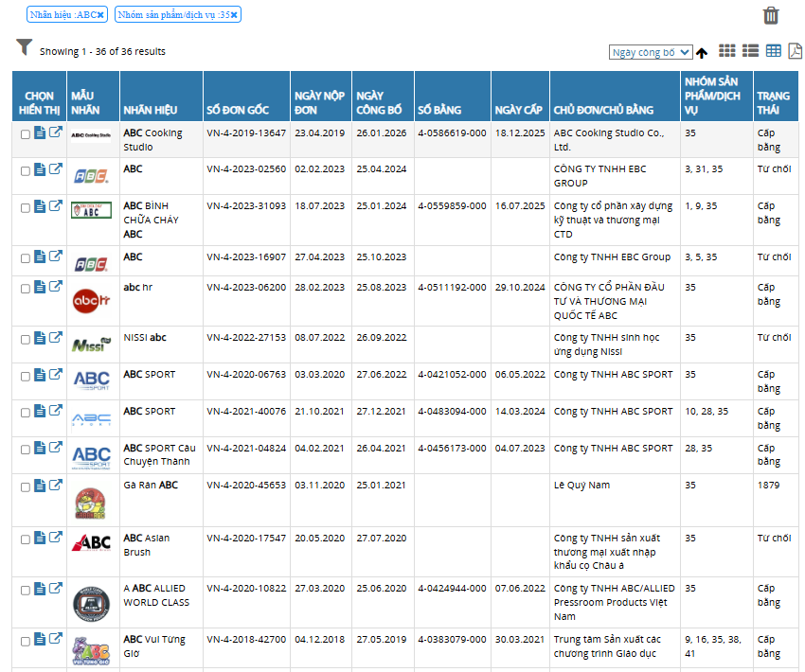Click the trash delete icon
Image resolution: width=805 pixels, height=672 pixels.
[771, 15]
